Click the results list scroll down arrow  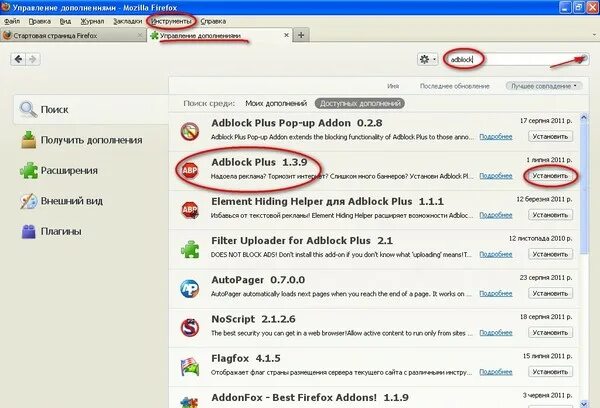pyautogui.click(x=584, y=403)
